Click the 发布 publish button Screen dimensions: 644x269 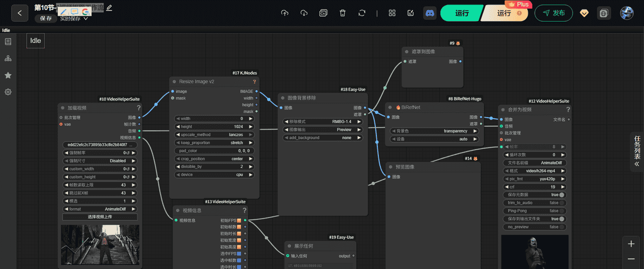(553, 13)
